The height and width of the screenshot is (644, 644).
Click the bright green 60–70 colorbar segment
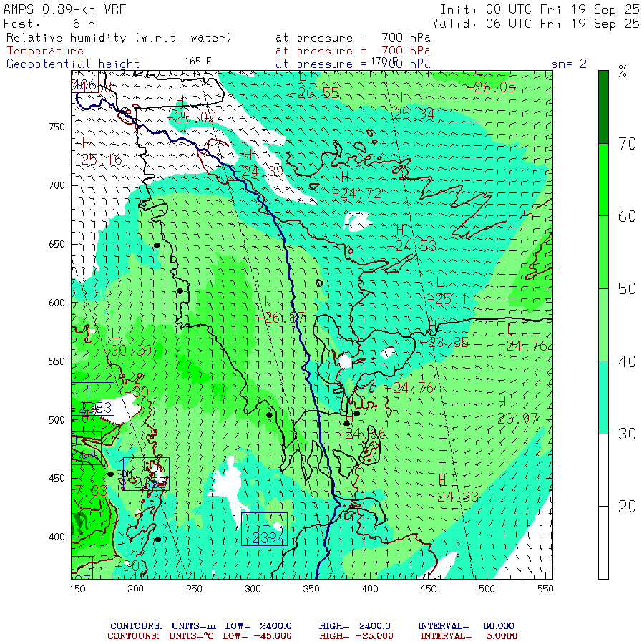coord(603,180)
